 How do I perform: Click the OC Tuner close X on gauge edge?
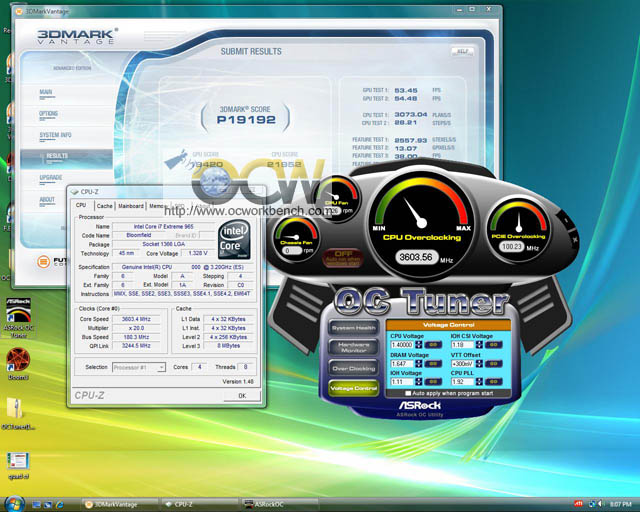574,239
